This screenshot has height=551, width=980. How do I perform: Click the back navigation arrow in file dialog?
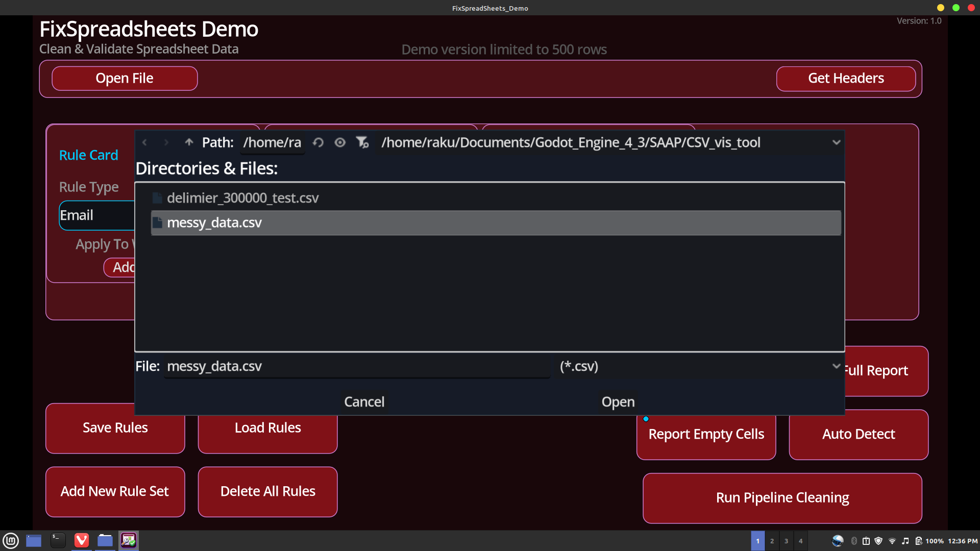[144, 142]
